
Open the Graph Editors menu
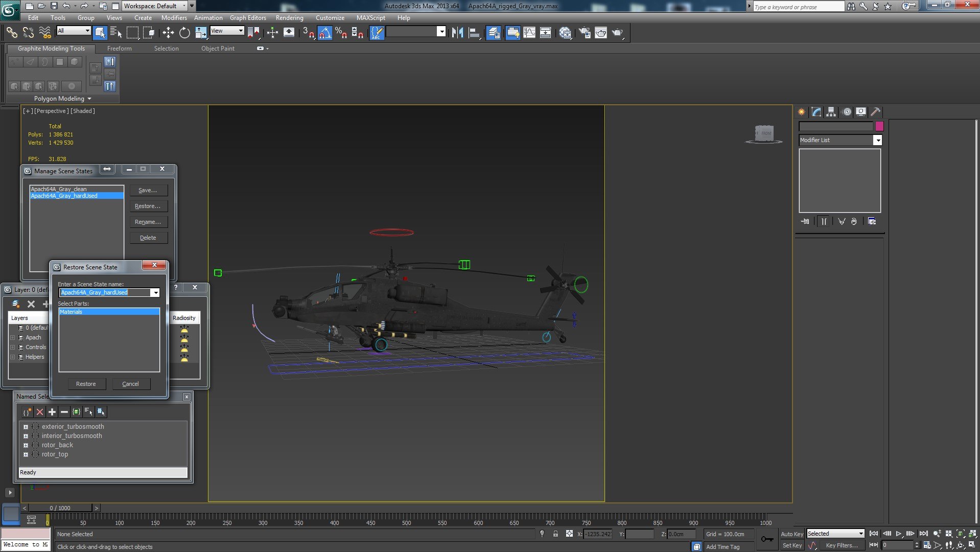248,18
